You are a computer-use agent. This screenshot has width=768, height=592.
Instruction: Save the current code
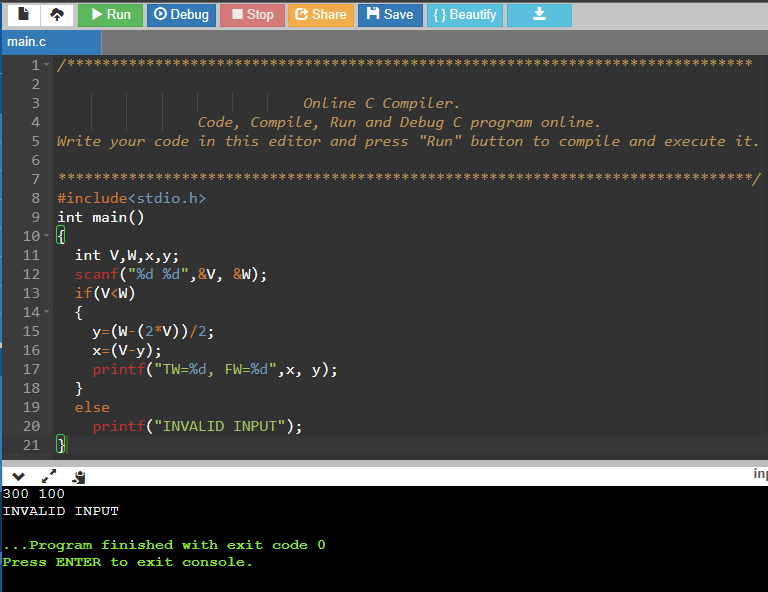(390, 15)
